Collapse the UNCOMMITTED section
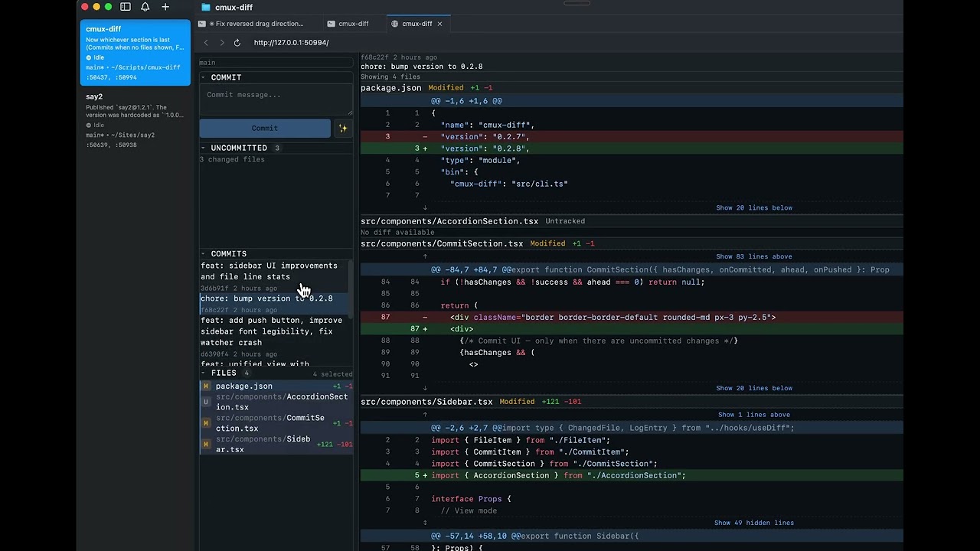The width and height of the screenshot is (980, 551). tap(204, 148)
